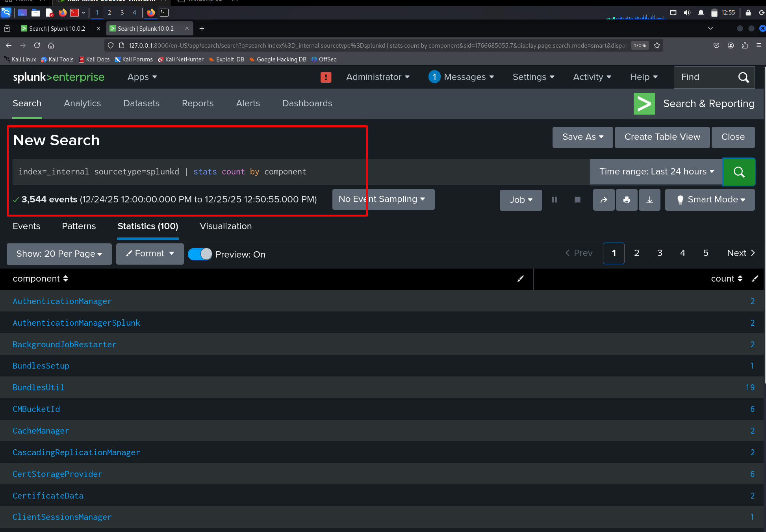Go to results page 3
This screenshot has height=532, width=766.
[660, 253]
